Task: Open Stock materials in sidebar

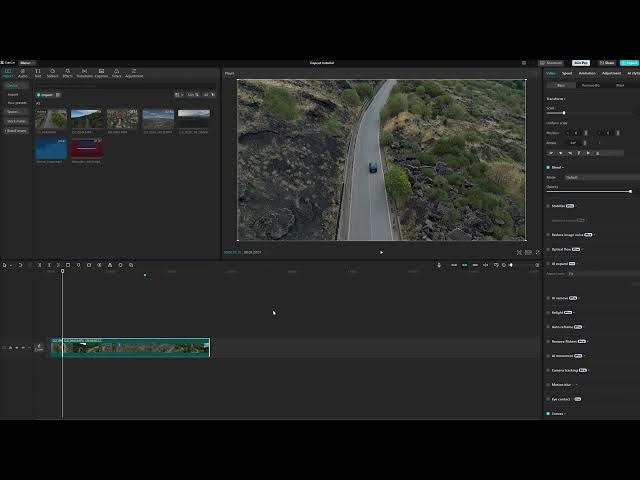Action: pyautogui.click(x=16, y=121)
